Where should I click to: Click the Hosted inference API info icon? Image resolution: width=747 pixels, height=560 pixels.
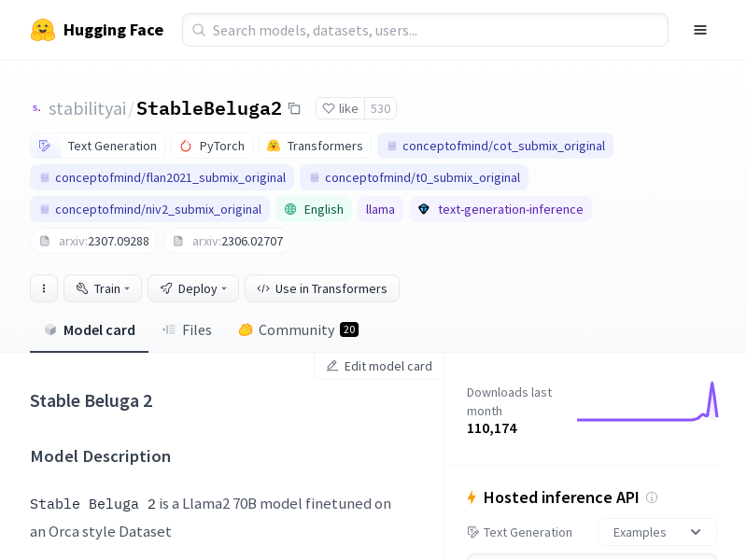[651, 497]
